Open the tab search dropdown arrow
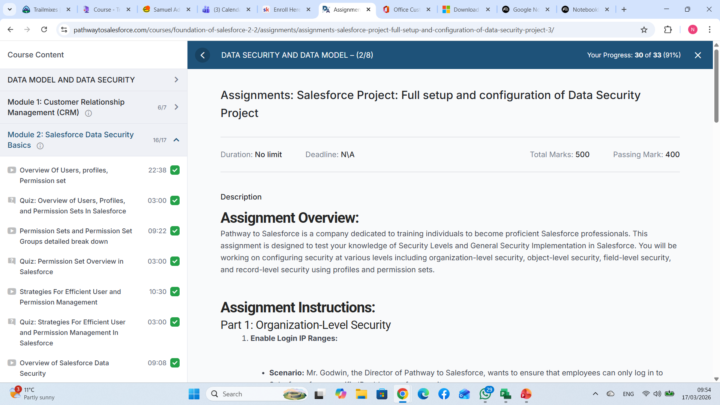Screen dimensions: 720x405 click(x=9, y=9)
